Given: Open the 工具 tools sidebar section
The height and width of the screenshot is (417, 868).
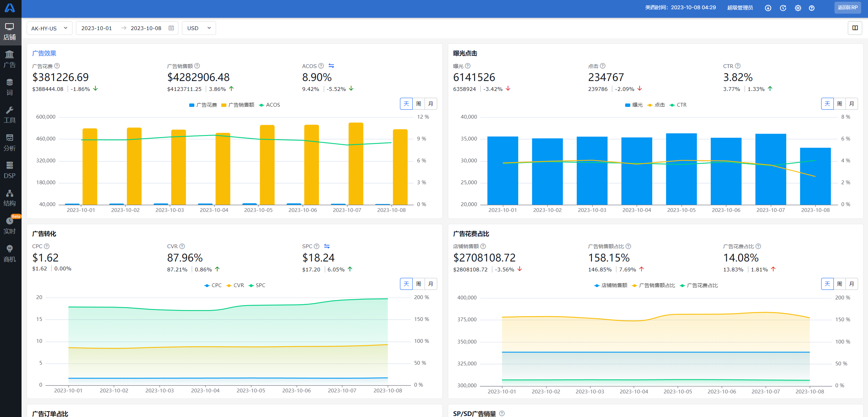Looking at the screenshot, I should click(10, 115).
